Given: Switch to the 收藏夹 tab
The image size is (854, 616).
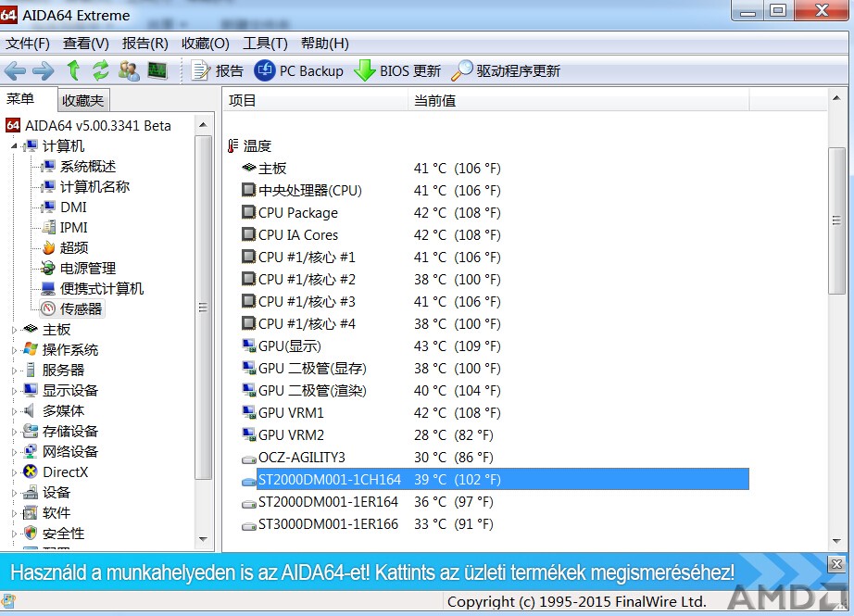Looking at the screenshot, I should (82, 100).
